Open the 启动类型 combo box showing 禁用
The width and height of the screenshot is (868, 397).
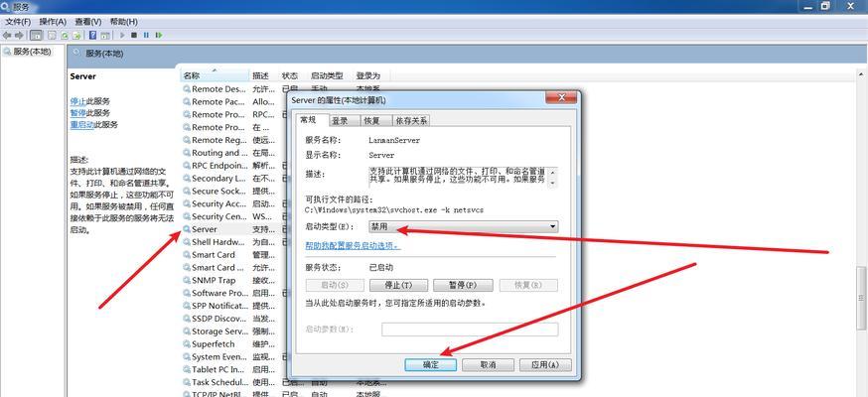464,226
